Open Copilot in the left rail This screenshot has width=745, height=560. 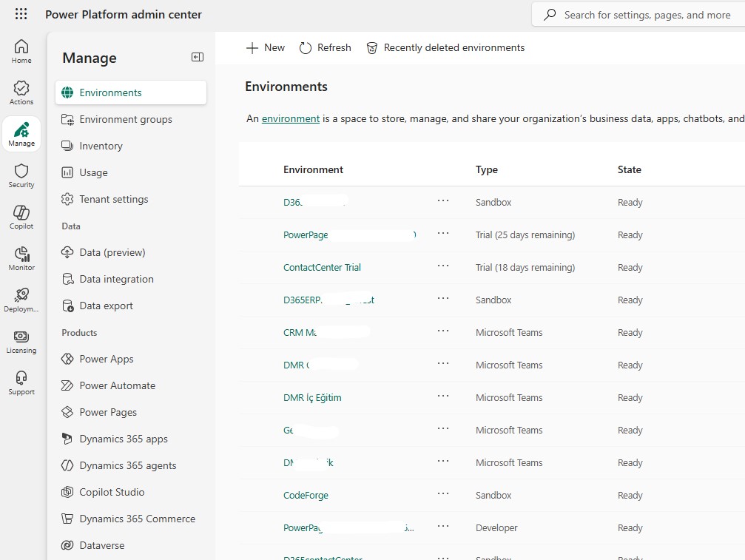(21, 217)
